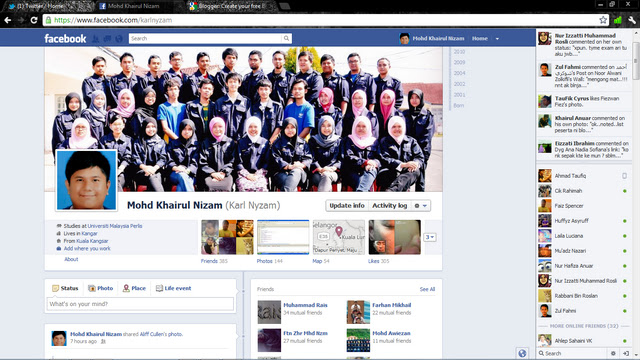Open Farhan Mikhail friend profile
Image resolution: width=640 pixels, height=360 pixels.
point(391,305)
